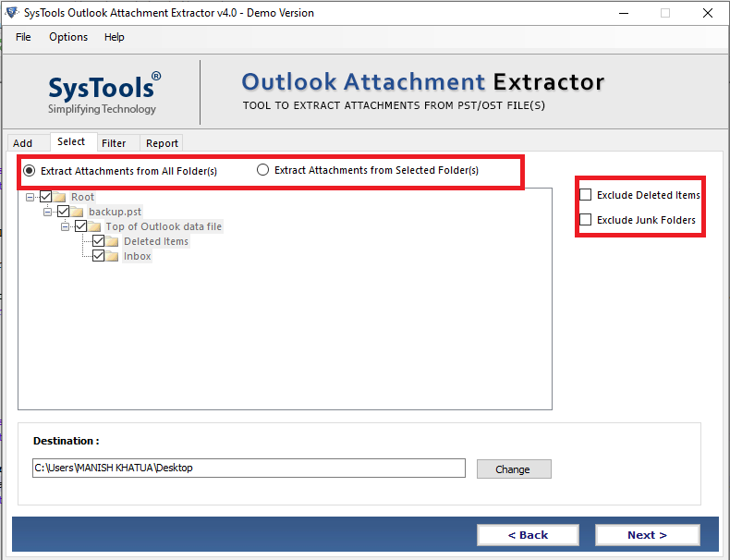
Task: Collapse the Root tree node
Action: [x=30, y=198]
